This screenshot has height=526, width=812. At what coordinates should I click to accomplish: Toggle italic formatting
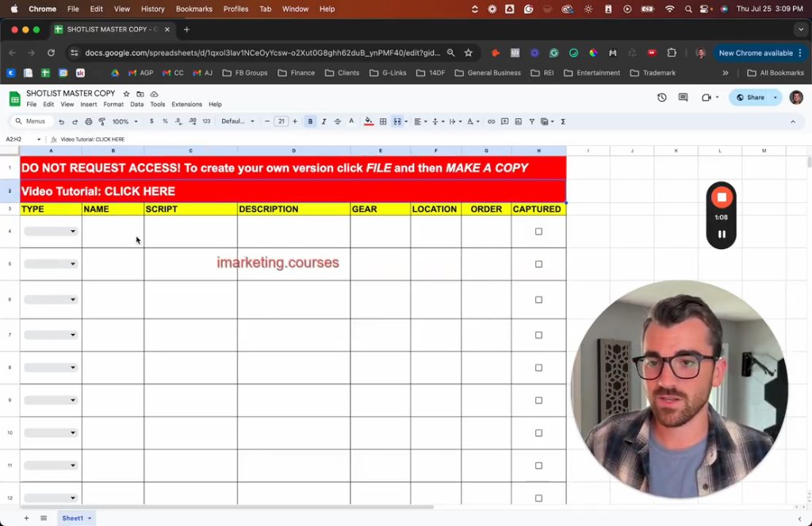tap(324, 121)
